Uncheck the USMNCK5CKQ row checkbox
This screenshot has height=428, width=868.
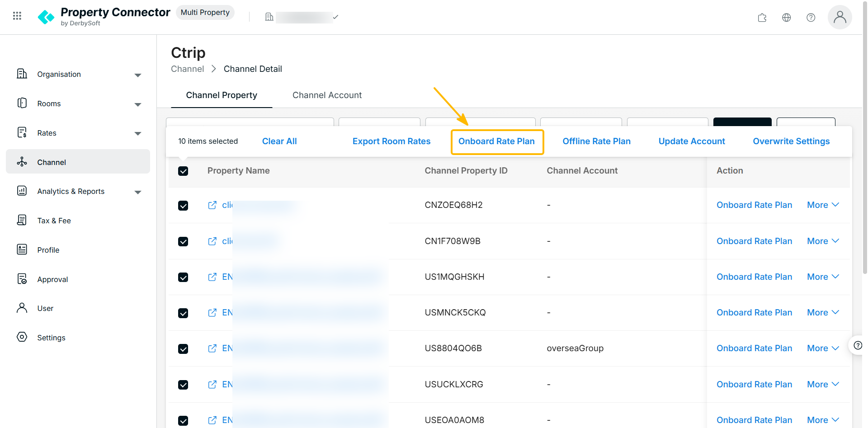click(183, 313)
